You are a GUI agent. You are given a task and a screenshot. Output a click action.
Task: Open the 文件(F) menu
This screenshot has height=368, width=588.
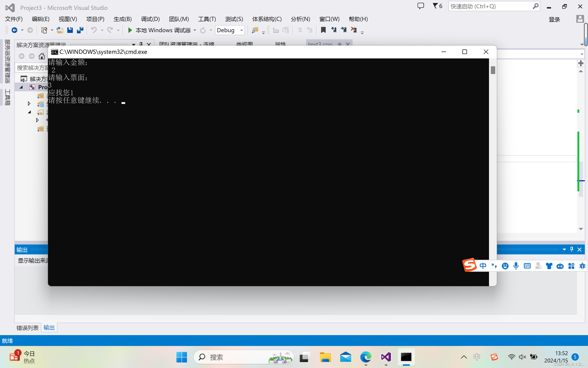click(x=14, y=19)
